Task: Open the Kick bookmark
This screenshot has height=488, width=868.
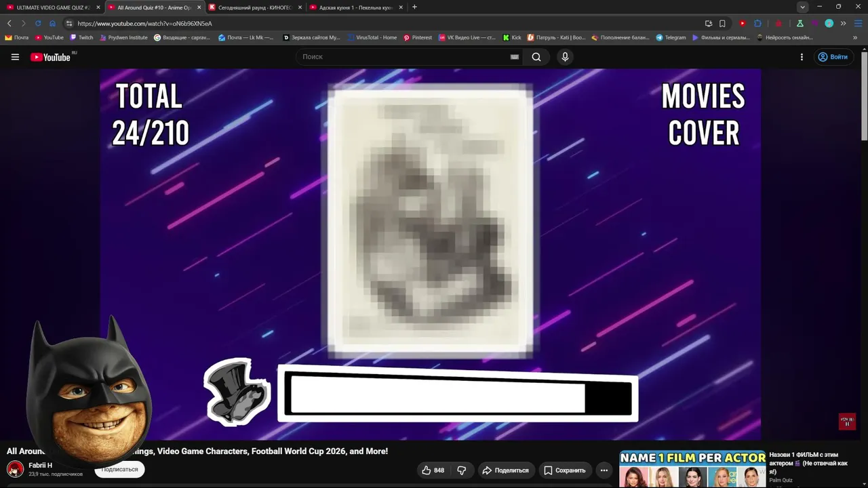Action: 512,38
